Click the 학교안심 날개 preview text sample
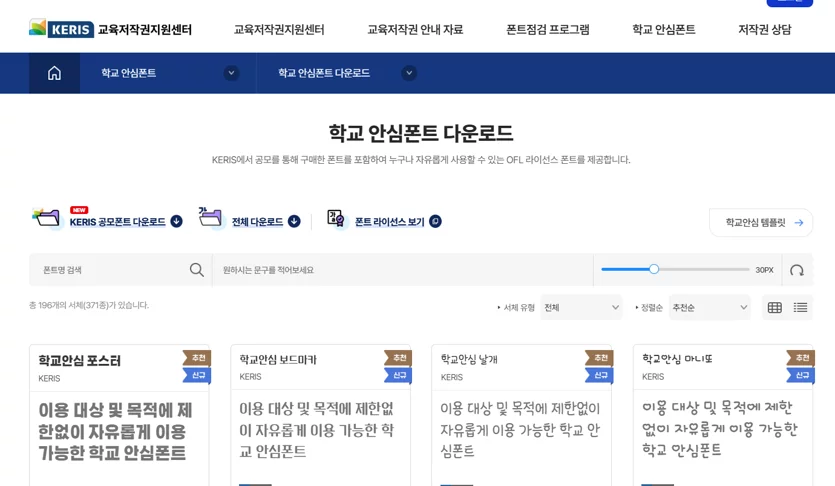 coord(520,430)
